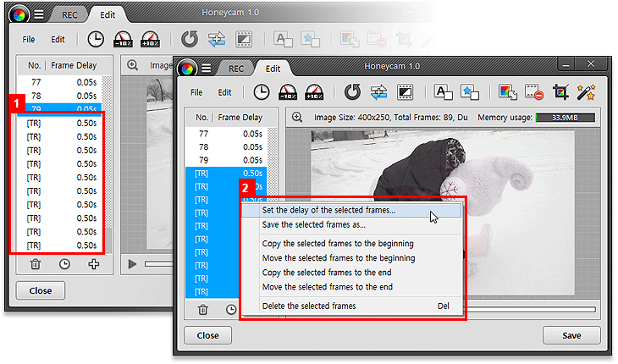
Task: Select Save the selected frames as
Action: [314, 224]
